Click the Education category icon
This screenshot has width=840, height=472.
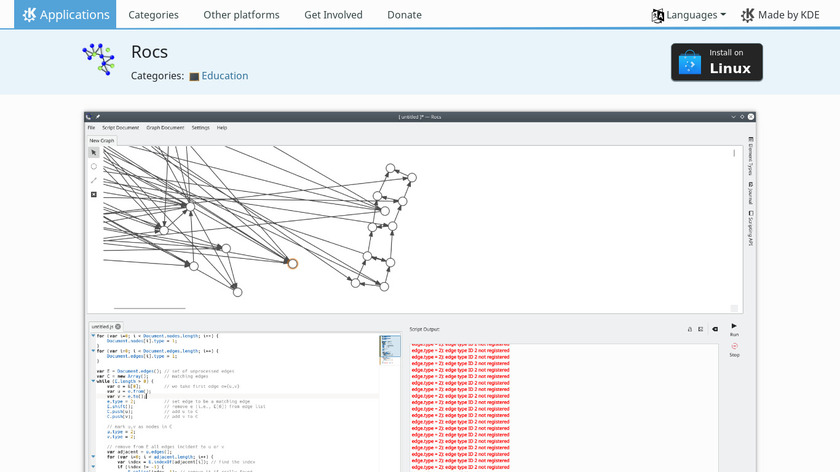coord(194,77)
